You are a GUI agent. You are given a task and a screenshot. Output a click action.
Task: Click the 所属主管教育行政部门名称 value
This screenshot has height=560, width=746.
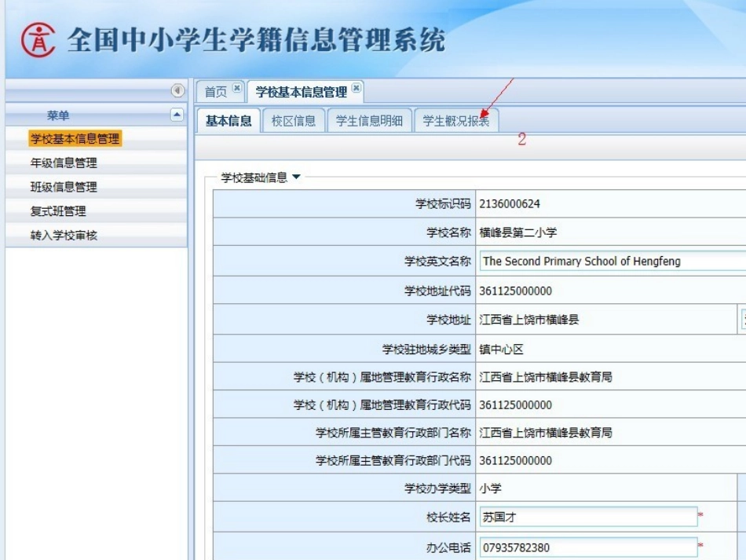pyautogui.click(x=545, y=433)
